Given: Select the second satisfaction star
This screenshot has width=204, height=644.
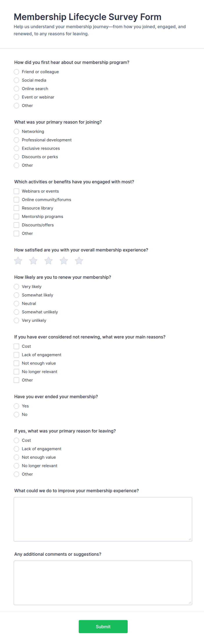Looking at the screenshot, I should tap(33, 261).
